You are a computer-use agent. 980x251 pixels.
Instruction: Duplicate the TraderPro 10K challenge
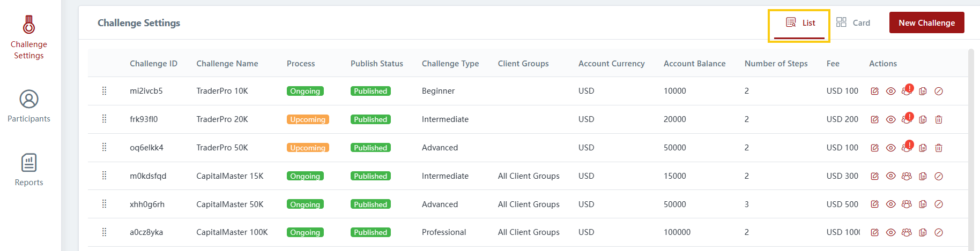coord(923,92)
